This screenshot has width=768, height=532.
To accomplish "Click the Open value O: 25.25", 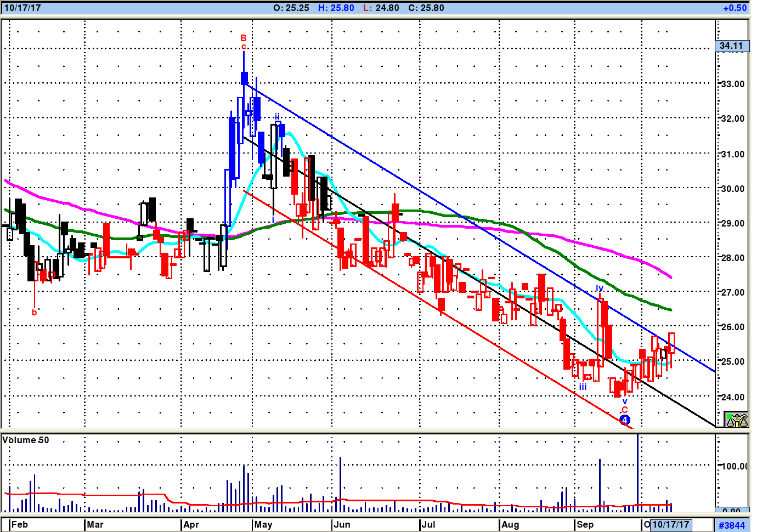I will (291, 8).
